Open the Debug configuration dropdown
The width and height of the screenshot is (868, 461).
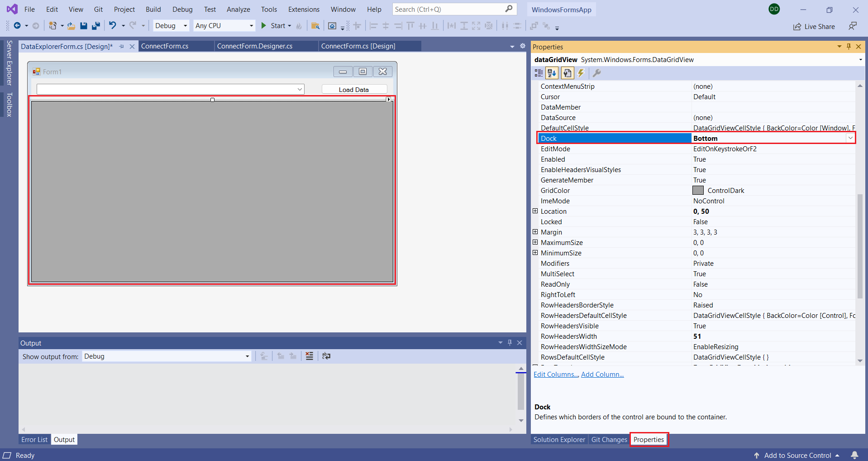[x=171, y=26]
